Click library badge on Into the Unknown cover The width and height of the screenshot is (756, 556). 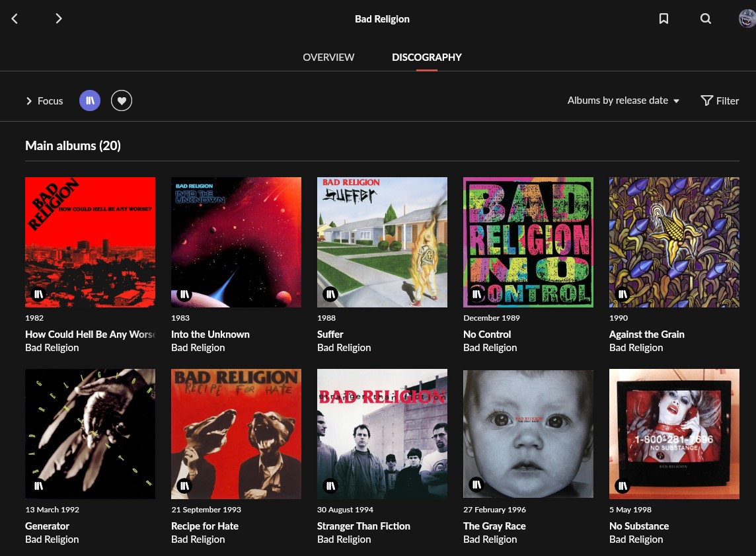coord(184,294)
